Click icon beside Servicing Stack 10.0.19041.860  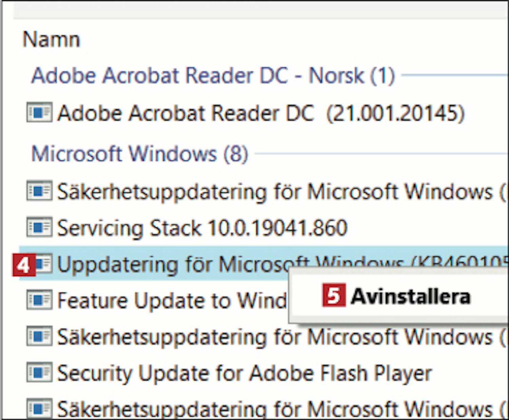click(39, 227)
